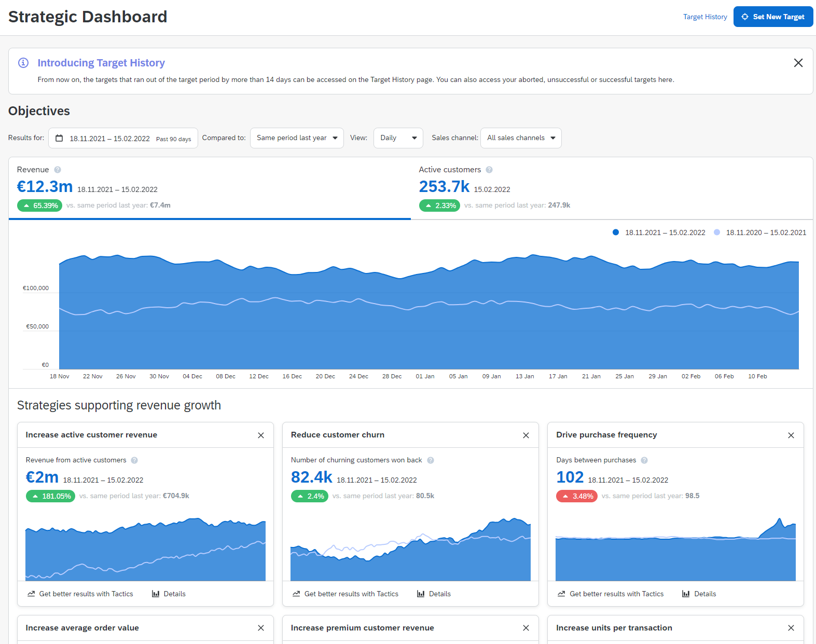Screen dimensions: 816x644
Task: Toggle the 18.11.2020 – 15.02.2021 legend series
Action: click(760, 232)
